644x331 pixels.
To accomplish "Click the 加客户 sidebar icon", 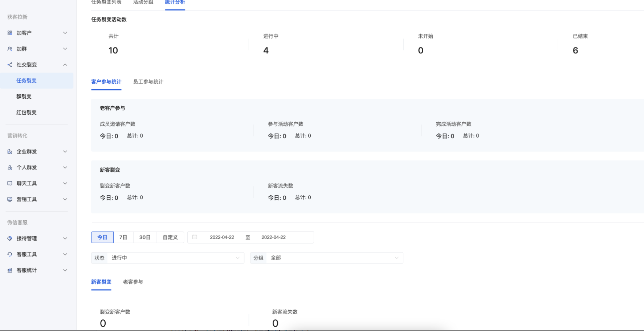I will 10,33.
